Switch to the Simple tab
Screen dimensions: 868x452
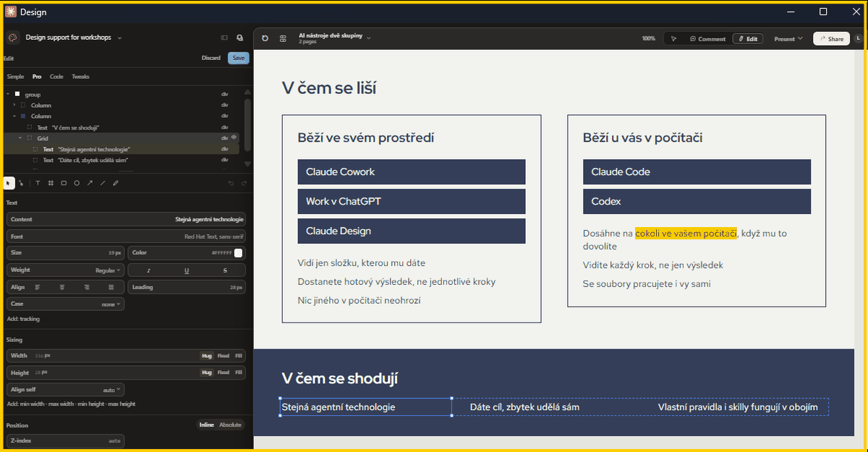pos(15,77)
